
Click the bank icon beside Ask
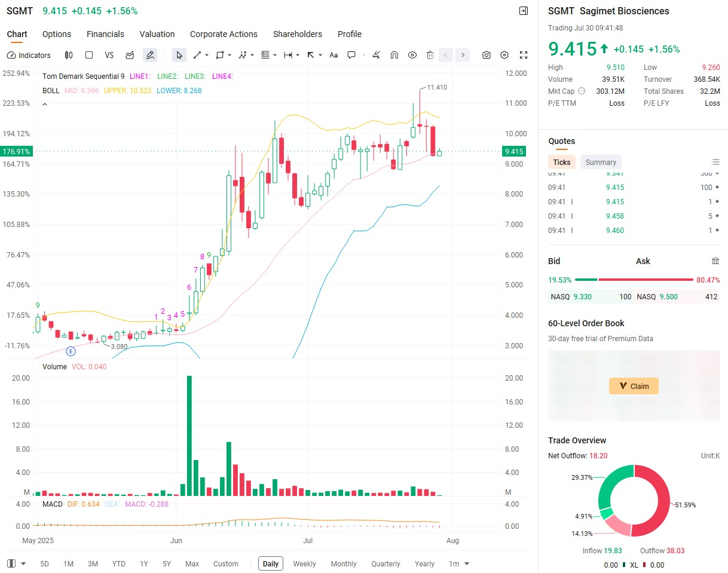(x=715, y=261)
